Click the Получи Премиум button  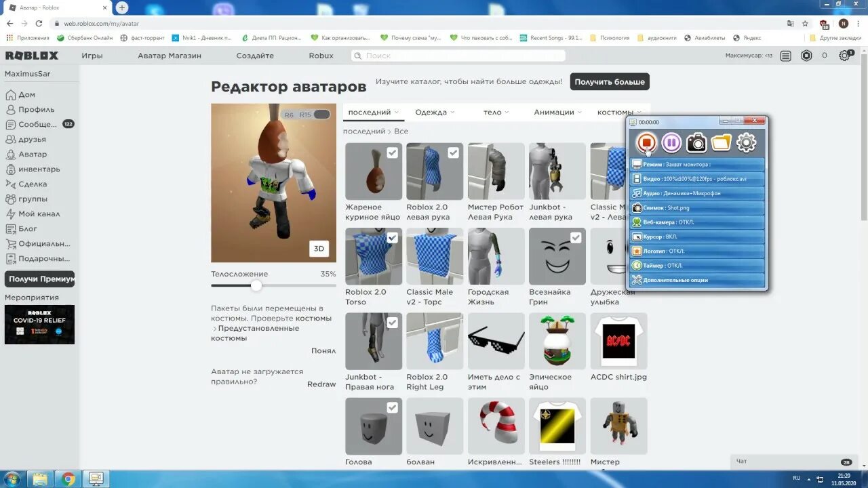40,279
